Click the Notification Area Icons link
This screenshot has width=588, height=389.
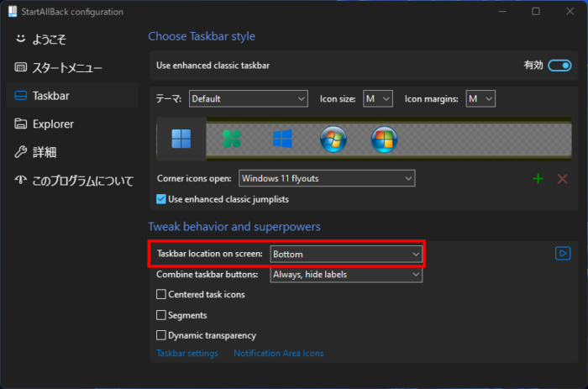point(278,354)
